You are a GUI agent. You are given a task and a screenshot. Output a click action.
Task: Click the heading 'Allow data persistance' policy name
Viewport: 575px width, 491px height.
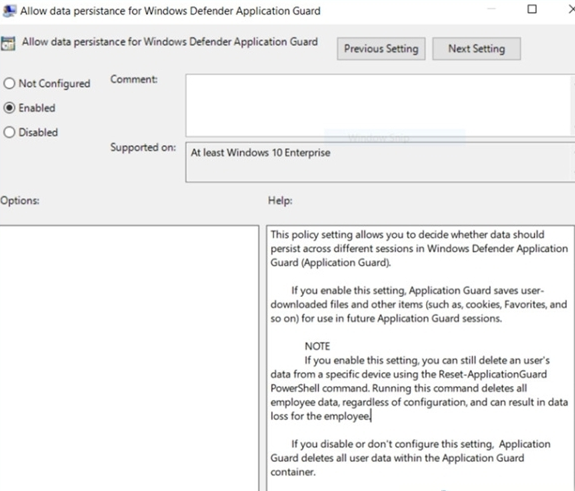170,42
